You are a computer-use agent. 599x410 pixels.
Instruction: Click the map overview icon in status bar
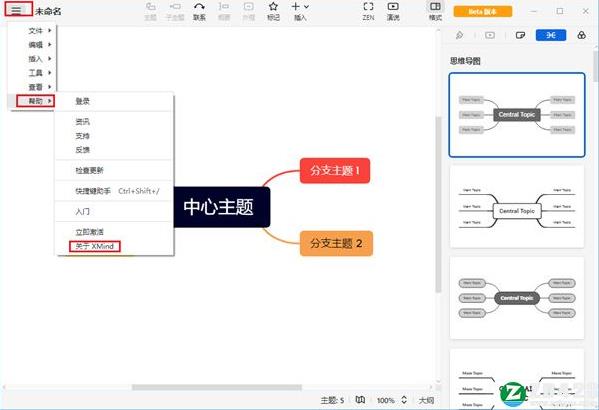[360, 400]
